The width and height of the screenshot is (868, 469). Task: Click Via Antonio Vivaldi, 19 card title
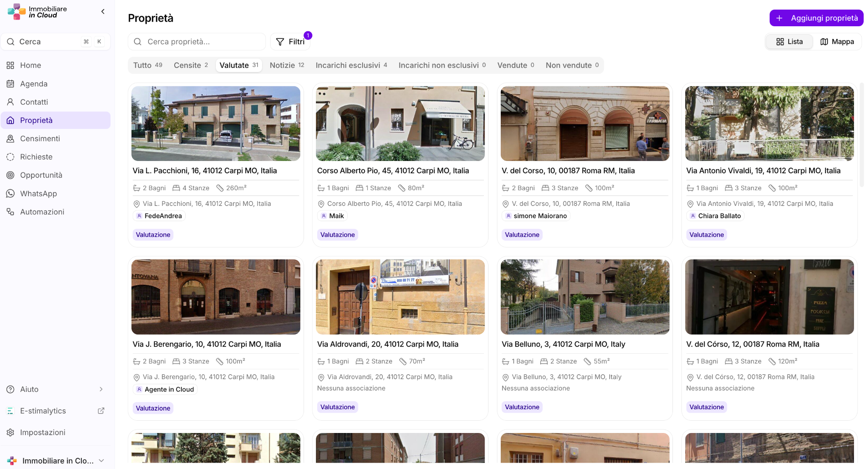point(763,171)
